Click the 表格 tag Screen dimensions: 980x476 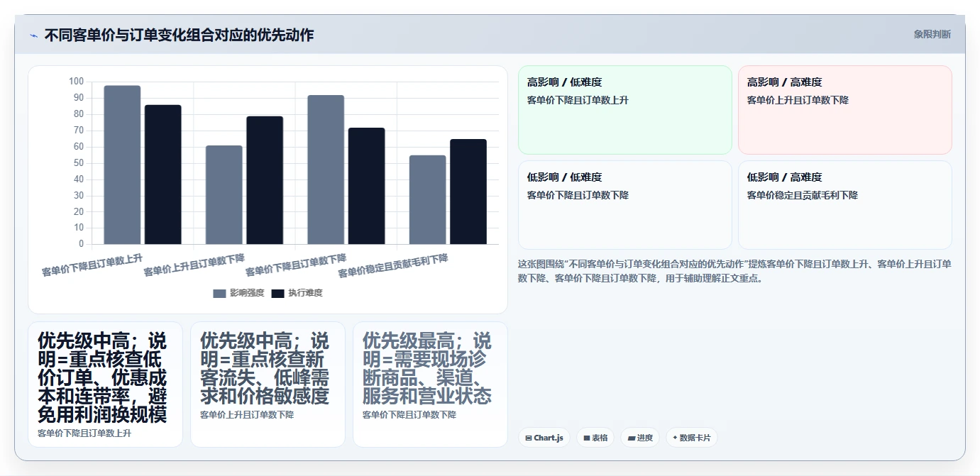click(595, 438)
